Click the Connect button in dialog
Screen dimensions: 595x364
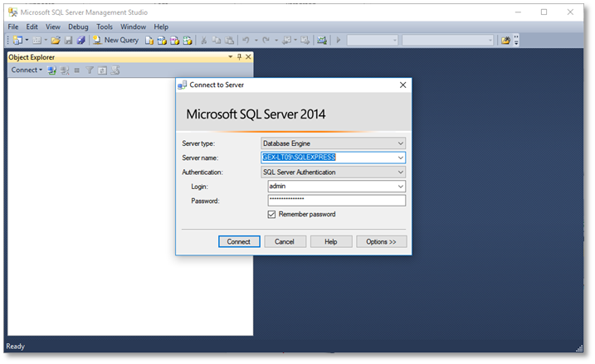[239, 242]
